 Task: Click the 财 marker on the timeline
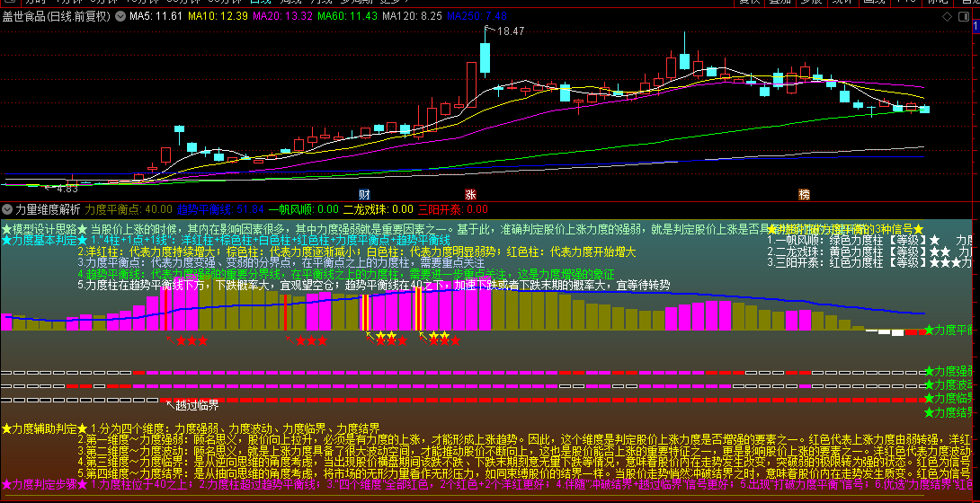pos(364,194)
